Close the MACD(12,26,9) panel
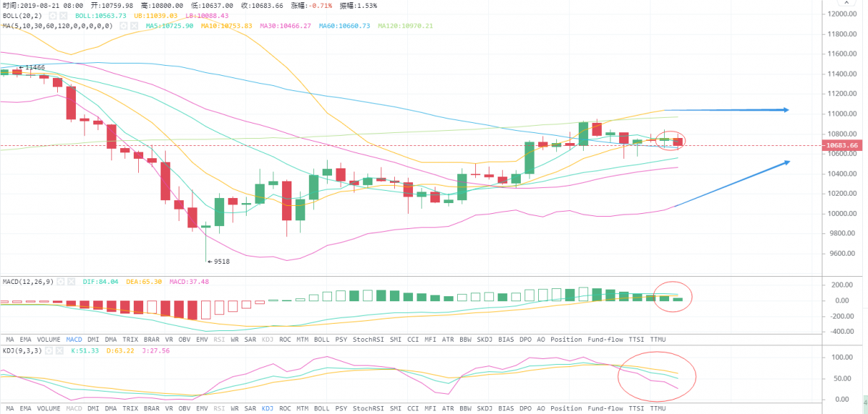Image resolution: width=868 pixels, height=414 pixels. [x=72, y=281]
